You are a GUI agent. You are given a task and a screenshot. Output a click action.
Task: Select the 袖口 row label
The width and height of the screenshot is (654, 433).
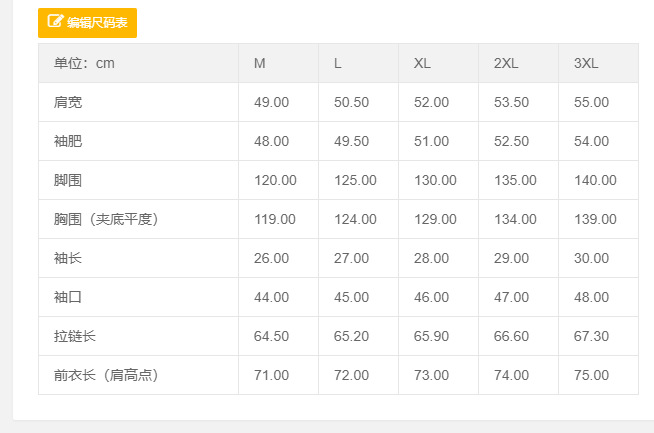click(x=68, y=297)
